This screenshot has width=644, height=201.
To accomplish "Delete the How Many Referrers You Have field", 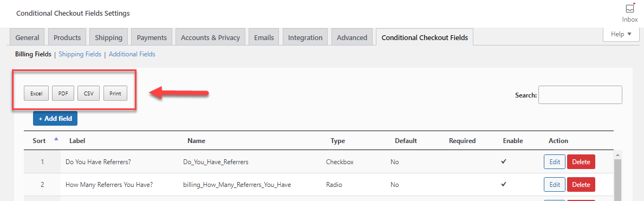I will 581,185.
